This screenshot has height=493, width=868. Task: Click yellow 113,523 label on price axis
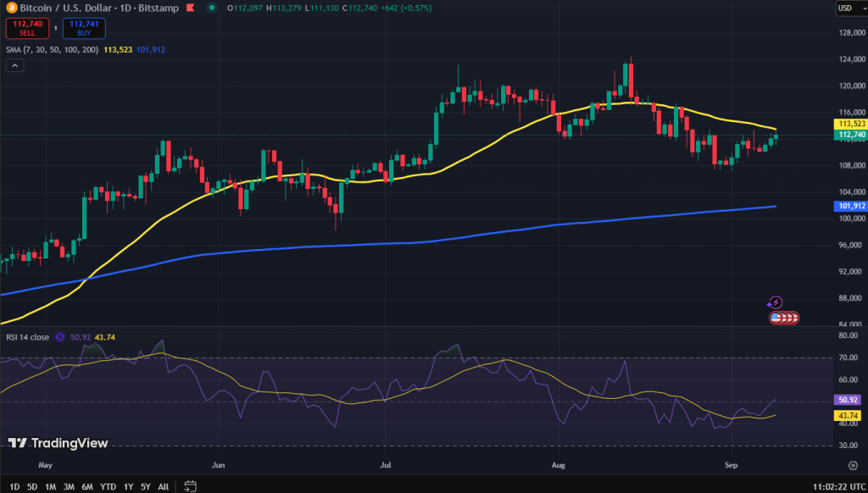pos(849,124)
